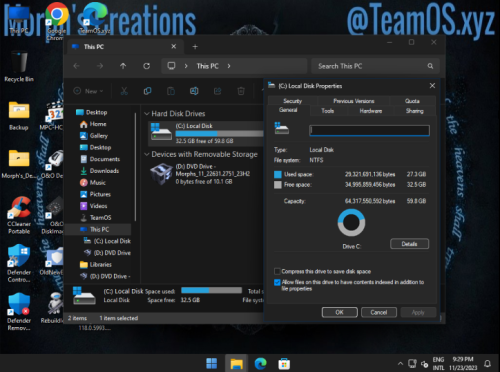Click the search magnifier icon in Explorer

click(x=430, y=66)
